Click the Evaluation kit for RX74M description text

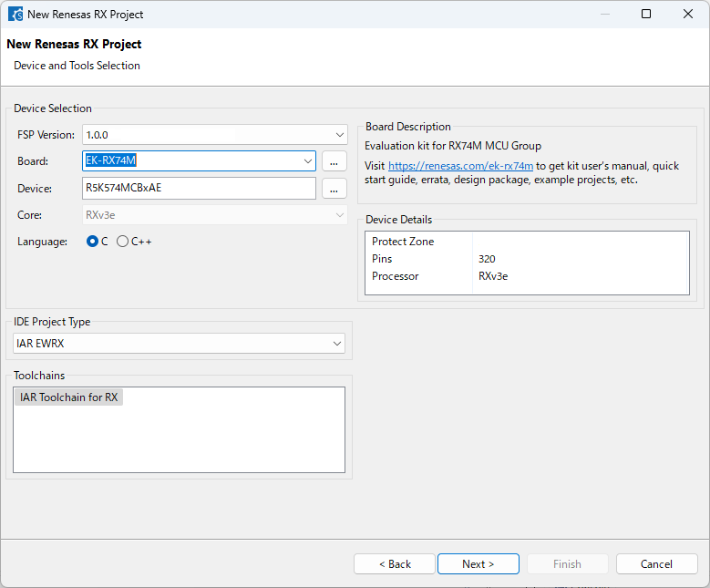point(453,146)
